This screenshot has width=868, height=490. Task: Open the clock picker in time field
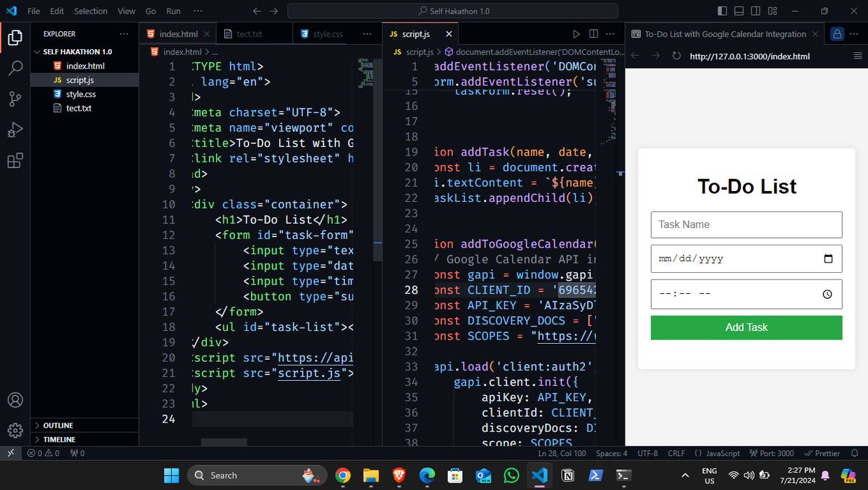828,294
